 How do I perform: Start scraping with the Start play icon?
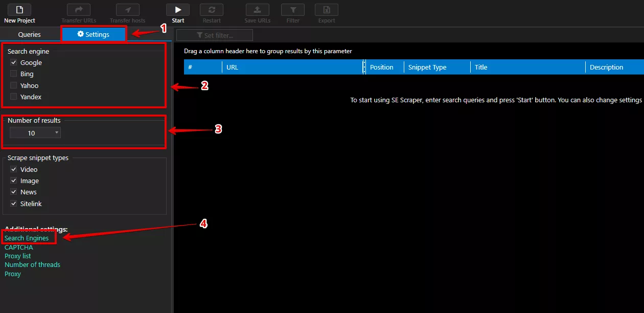coord(178,10)
